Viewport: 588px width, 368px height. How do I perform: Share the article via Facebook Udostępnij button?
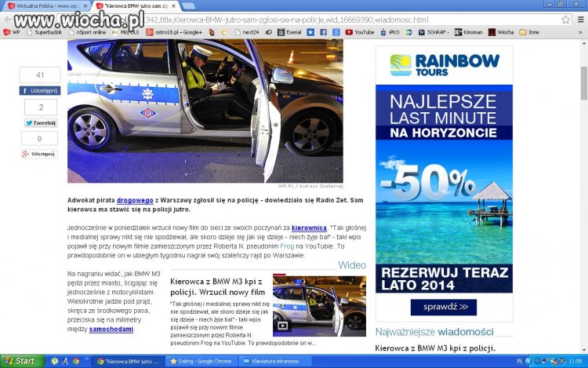[40, 90]
